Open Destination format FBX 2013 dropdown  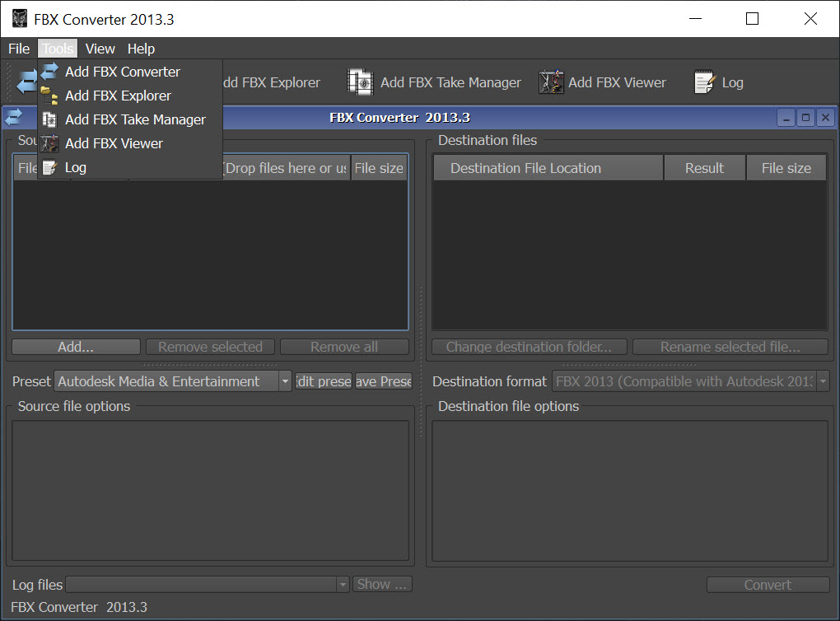click(x=691, y=381)
